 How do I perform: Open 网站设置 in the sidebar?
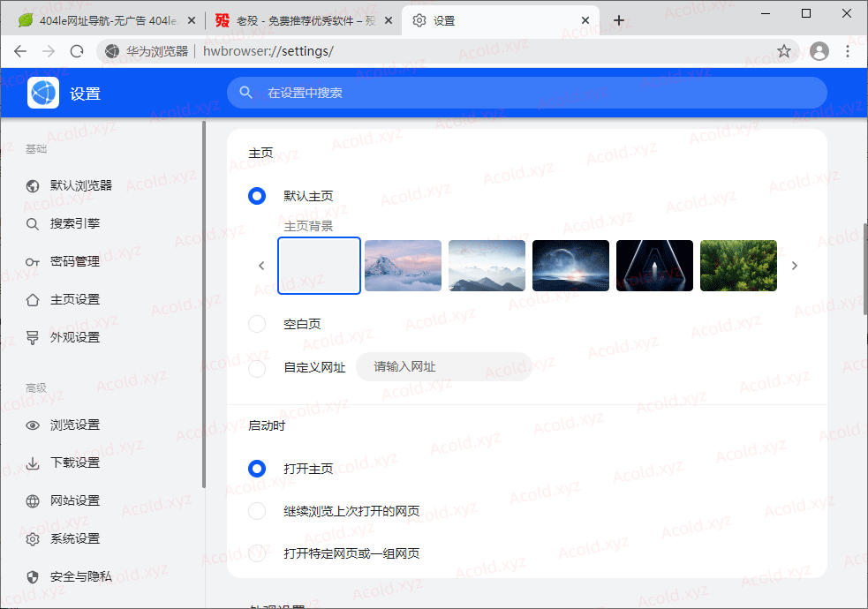click(75, 501)
